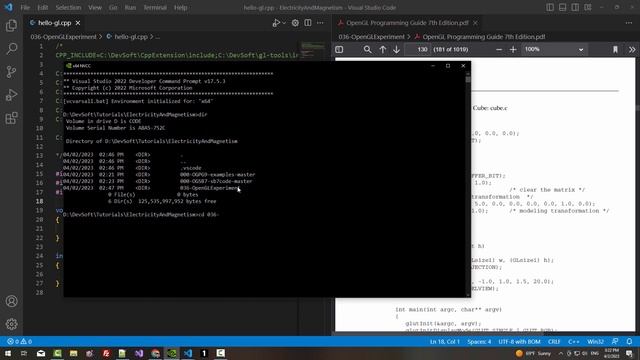Click the bookmark icon in the PDF toolbar
This screenshot has width=640, height=360.
[615, 49]
